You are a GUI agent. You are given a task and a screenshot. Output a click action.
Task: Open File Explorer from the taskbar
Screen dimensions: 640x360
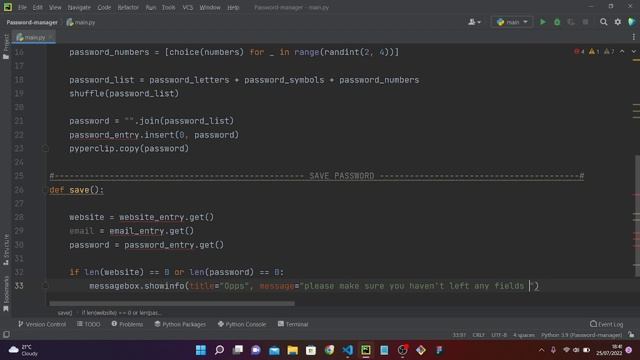293,350
